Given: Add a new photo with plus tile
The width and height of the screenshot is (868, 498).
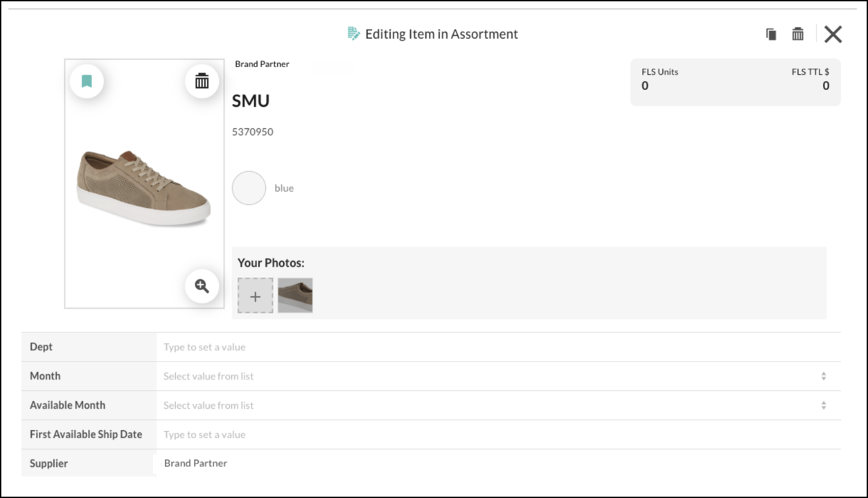Looking at the screenshot, I should [x=256, y=296].
